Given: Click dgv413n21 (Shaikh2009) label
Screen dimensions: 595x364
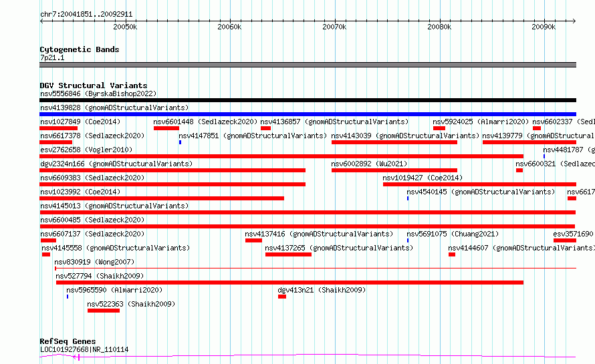Looking at the screenshot, I should point(322,290).
